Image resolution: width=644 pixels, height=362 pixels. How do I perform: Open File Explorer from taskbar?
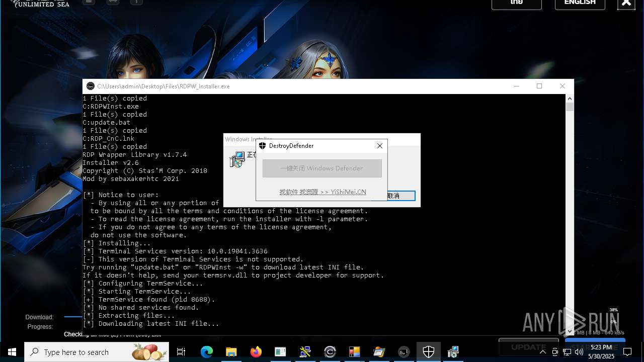pos(231,352)
